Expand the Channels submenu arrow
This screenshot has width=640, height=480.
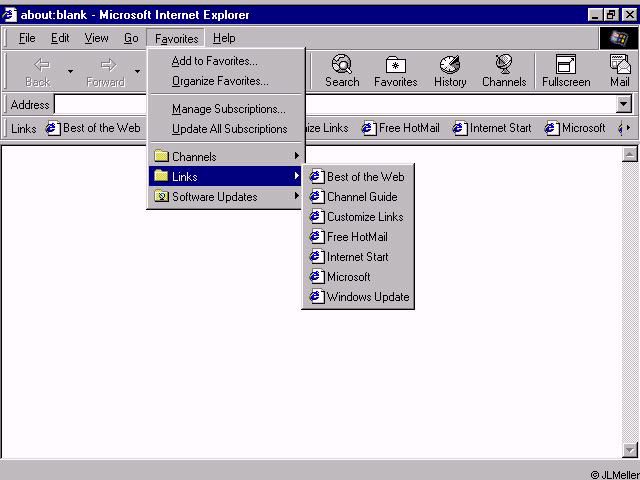297,156
